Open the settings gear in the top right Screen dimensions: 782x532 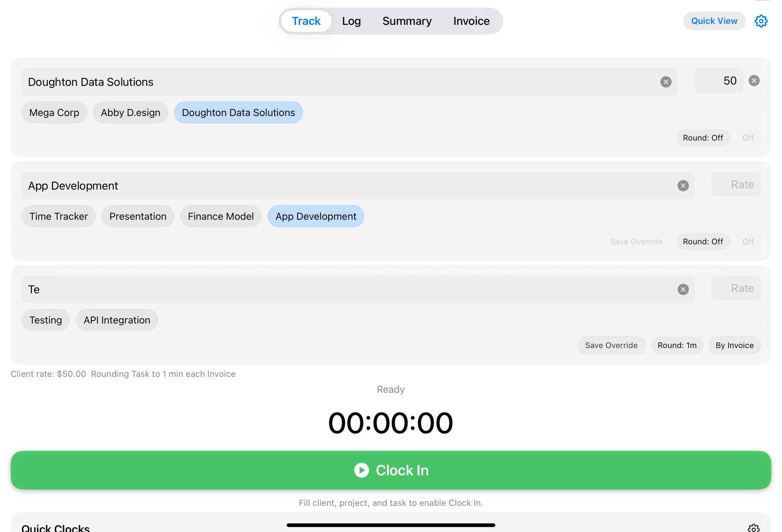coord(761,21)
